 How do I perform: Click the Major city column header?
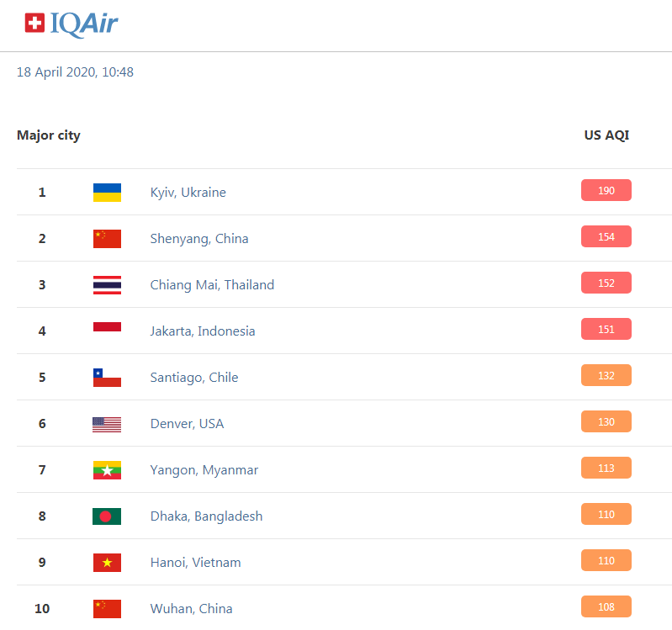[x=49, y=135]
